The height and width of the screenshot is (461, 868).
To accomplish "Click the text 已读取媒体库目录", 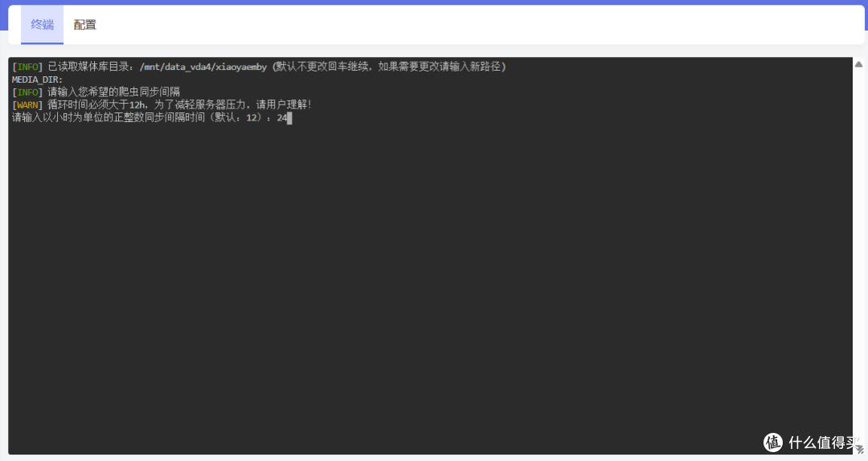I will pyautogui.click(x=88, y=67).
